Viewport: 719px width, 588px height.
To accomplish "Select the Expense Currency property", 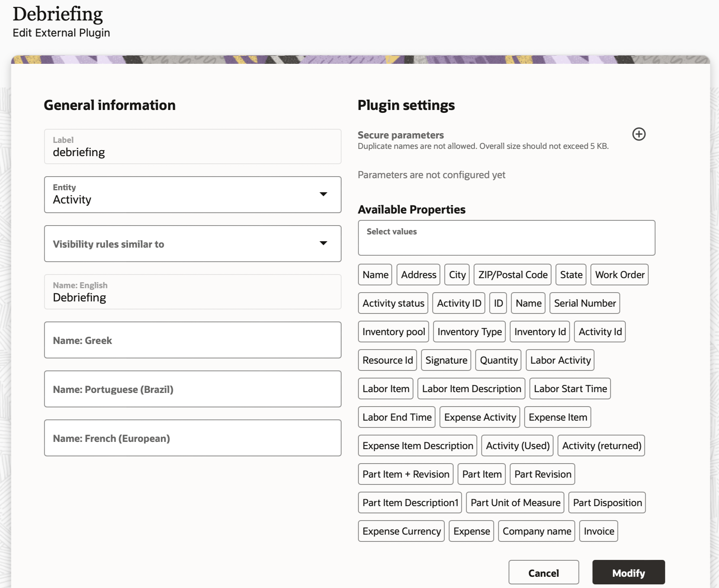I will [x=401, y=531].
